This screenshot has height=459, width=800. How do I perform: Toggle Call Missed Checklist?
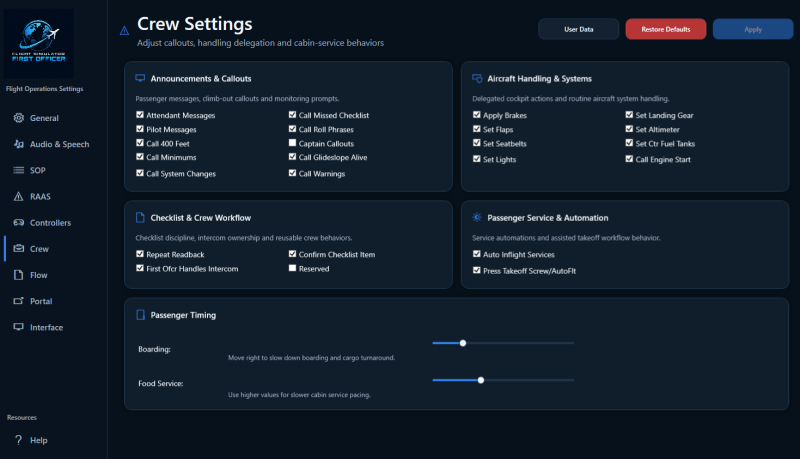pos(292,115)
